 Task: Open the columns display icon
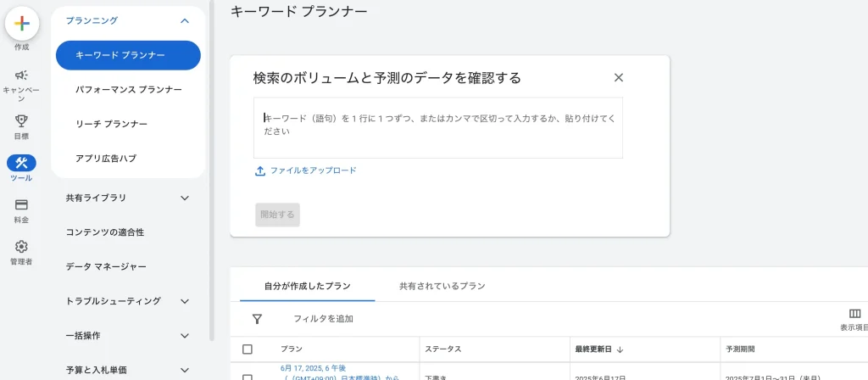point(854,314)
